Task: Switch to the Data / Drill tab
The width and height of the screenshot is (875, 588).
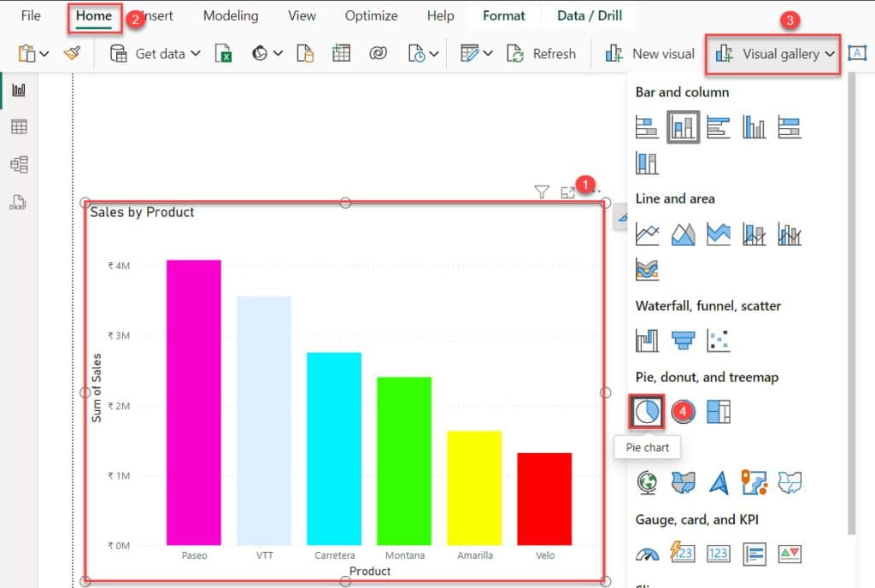Action: pyautogui.click(x=590, y=15)
